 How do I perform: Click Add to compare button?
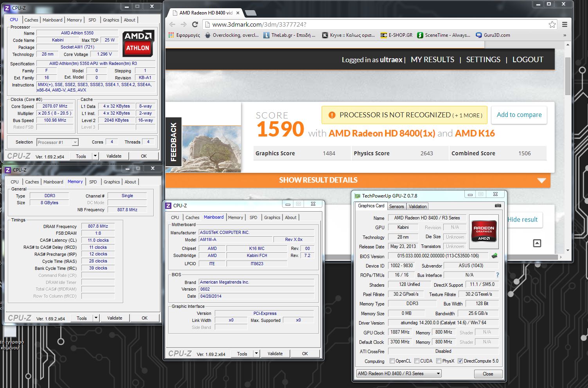point(519,115)
